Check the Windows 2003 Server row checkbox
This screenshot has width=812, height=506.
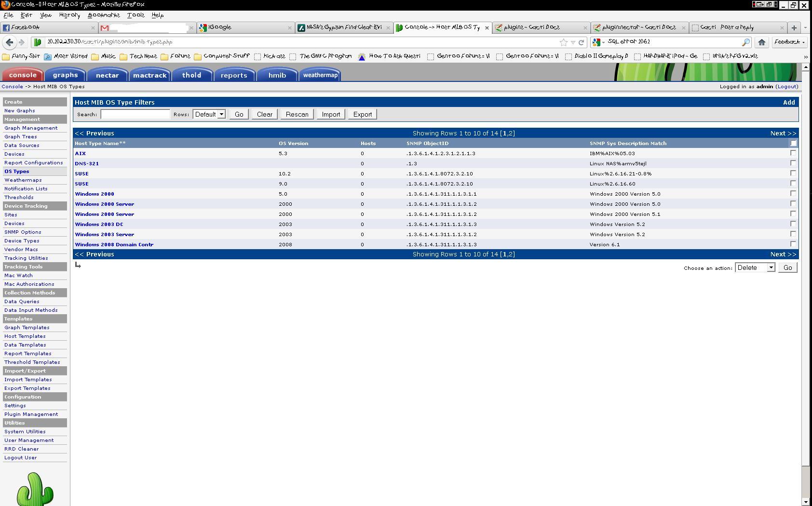click(x=793, y=234)
